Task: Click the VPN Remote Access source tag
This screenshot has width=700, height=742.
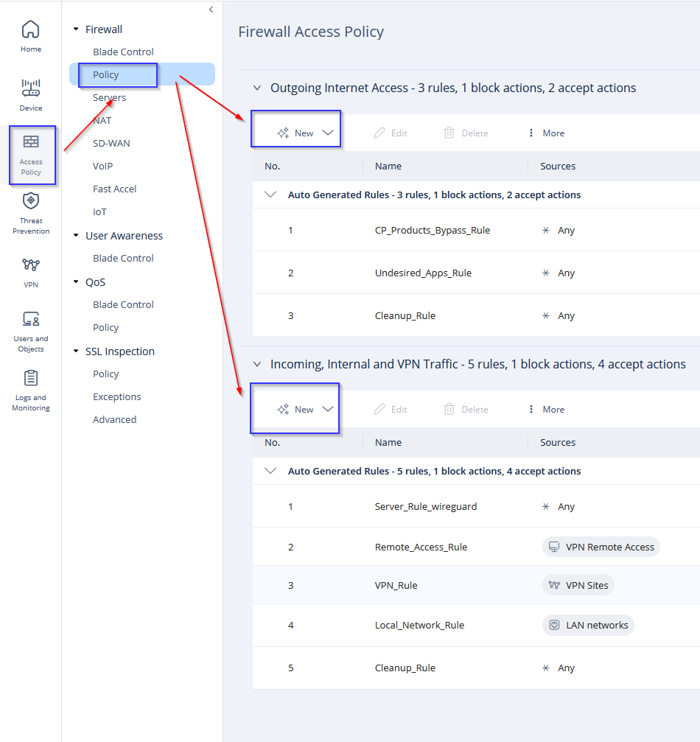Action: pos(601,547)
